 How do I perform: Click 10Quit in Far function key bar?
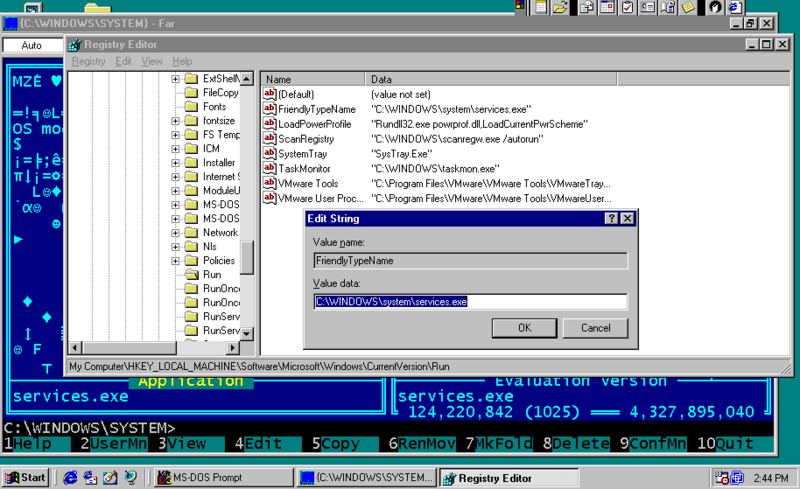tap(726, 444)
